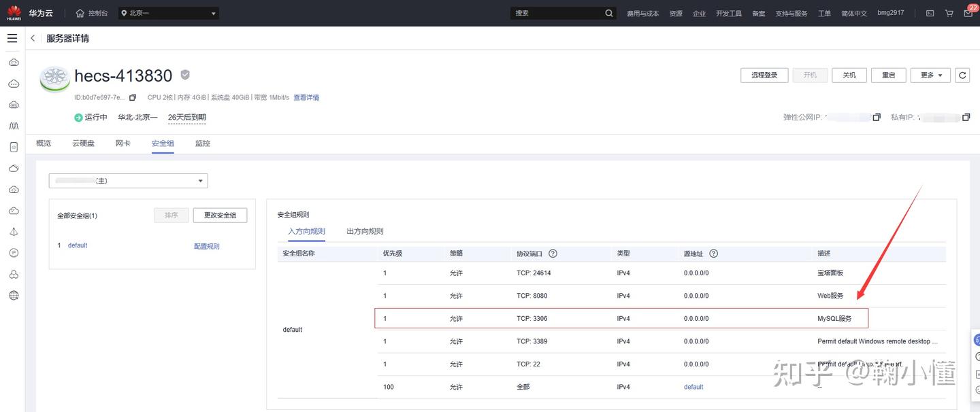Go back using the arrow beside 服务器详情
Screen dimensions: 980x412
pyautogui.click(x=33, y=38)
